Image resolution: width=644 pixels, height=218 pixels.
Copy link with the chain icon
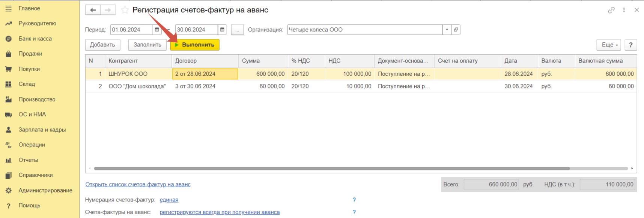(611, 10)
